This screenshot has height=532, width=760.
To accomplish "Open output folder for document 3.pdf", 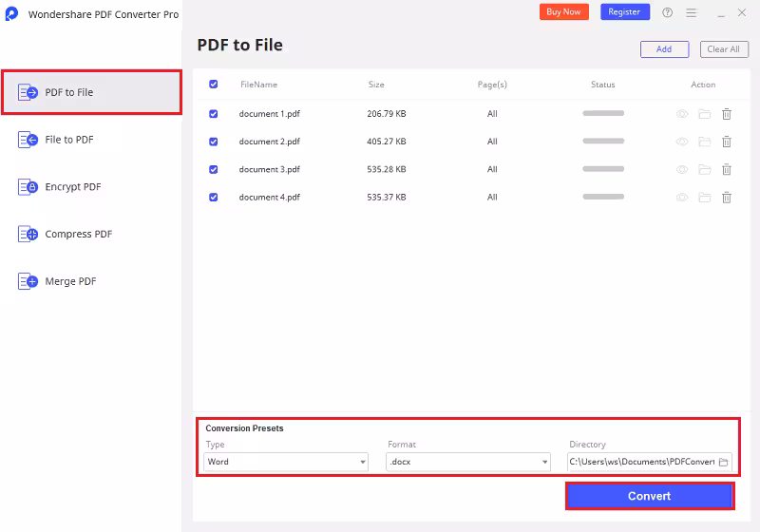I will coord(704,170).
